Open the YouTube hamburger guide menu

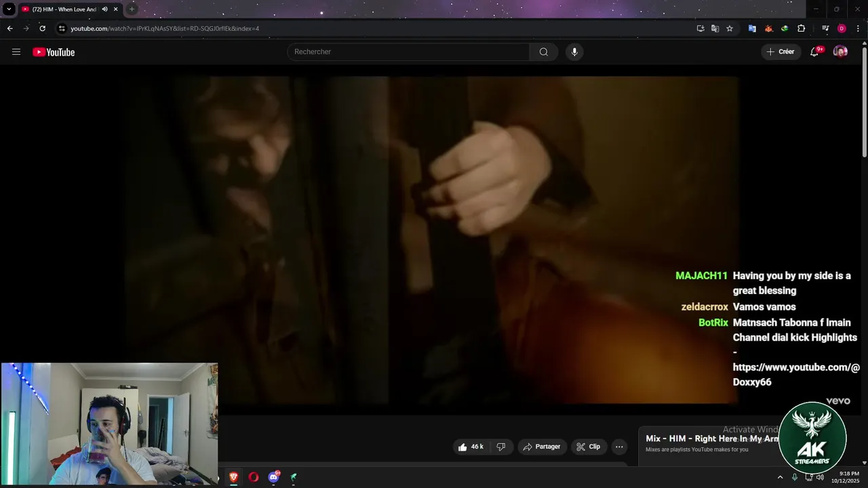click(16, 52)
